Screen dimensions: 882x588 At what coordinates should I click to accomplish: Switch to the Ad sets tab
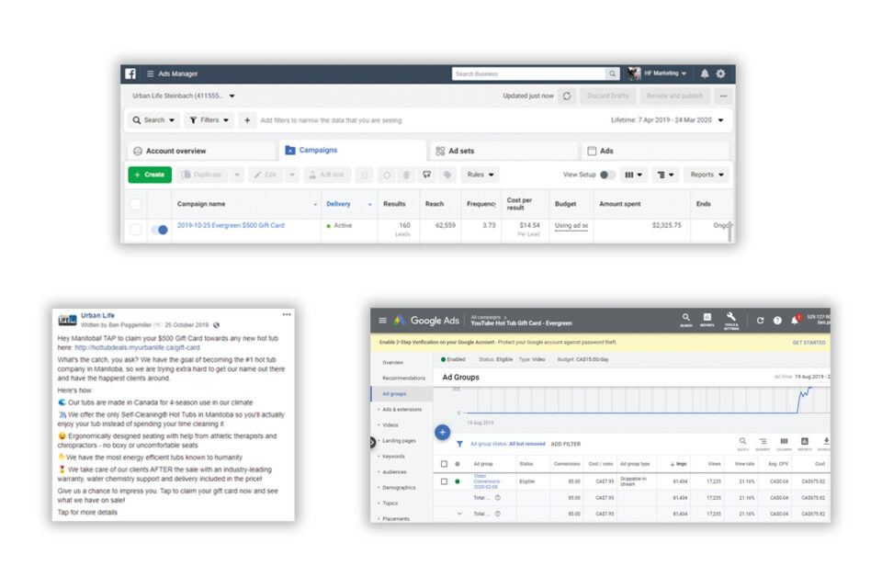coord(502,151)
